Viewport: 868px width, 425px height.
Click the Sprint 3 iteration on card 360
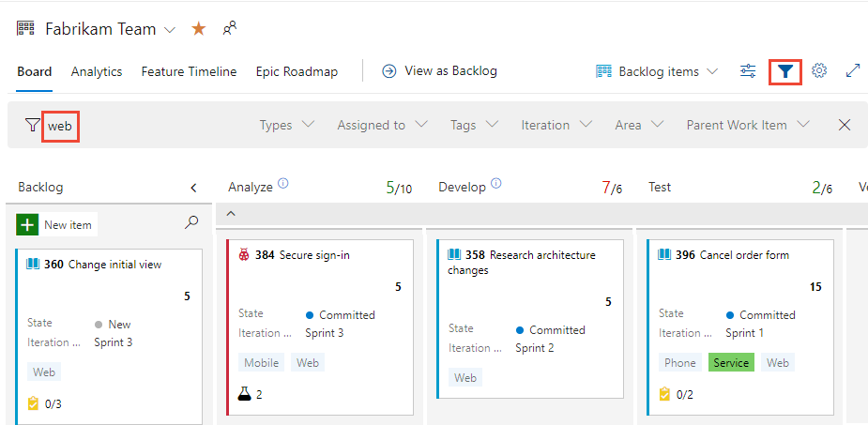(x=114, y=342)
